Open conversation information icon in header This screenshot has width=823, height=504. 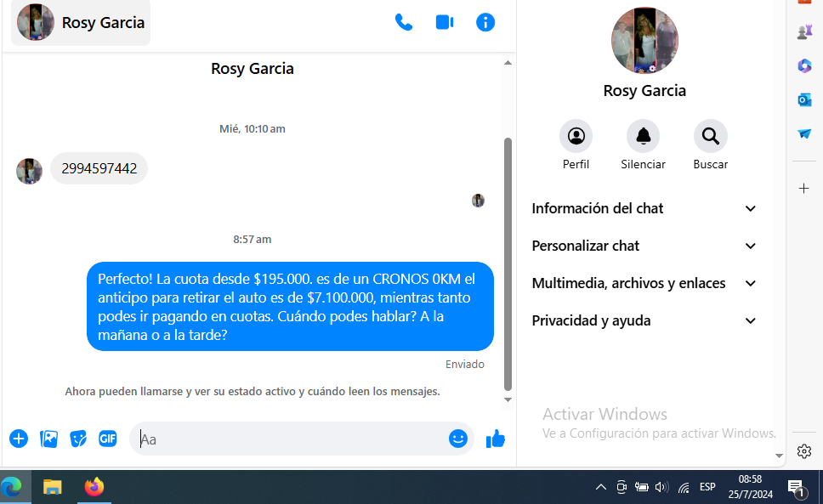point(485,23)
